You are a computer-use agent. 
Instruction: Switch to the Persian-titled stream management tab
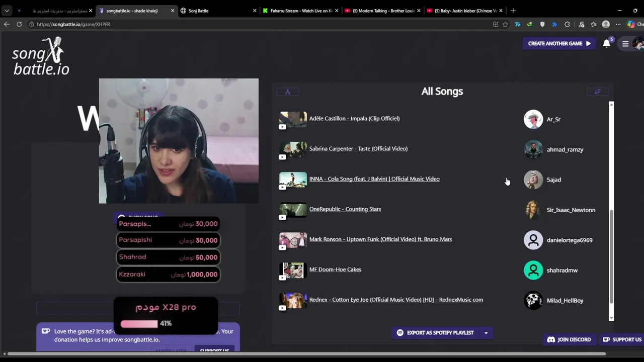click(54, 11)
